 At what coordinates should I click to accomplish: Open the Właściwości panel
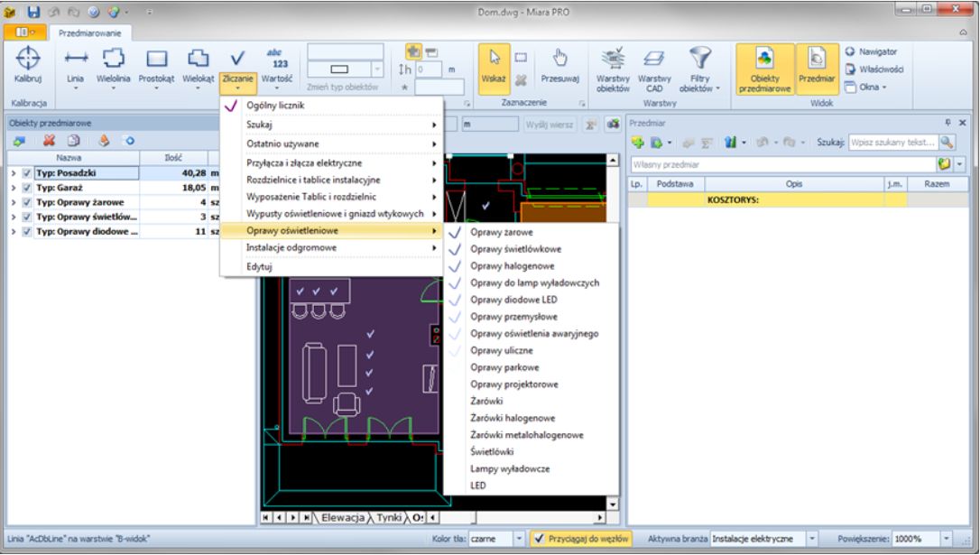click(874, 69)
